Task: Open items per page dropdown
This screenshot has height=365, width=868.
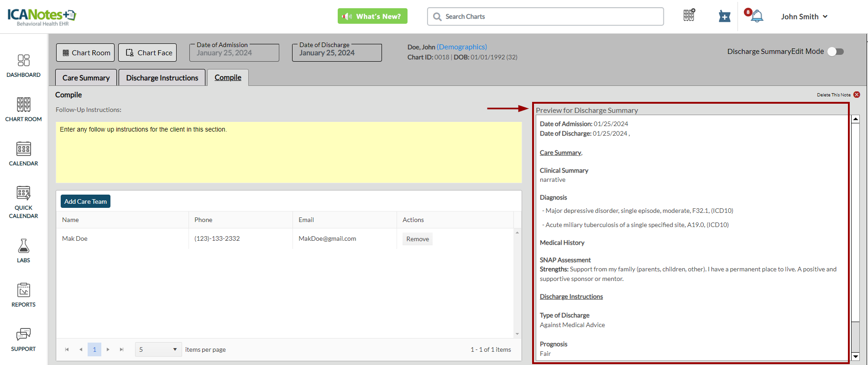Action: tap(158, 349)
